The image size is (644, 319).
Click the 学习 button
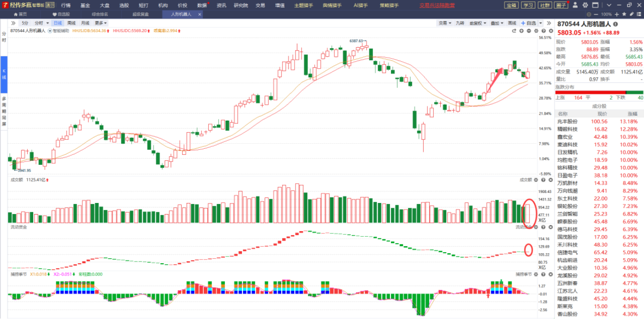[528, 5]
